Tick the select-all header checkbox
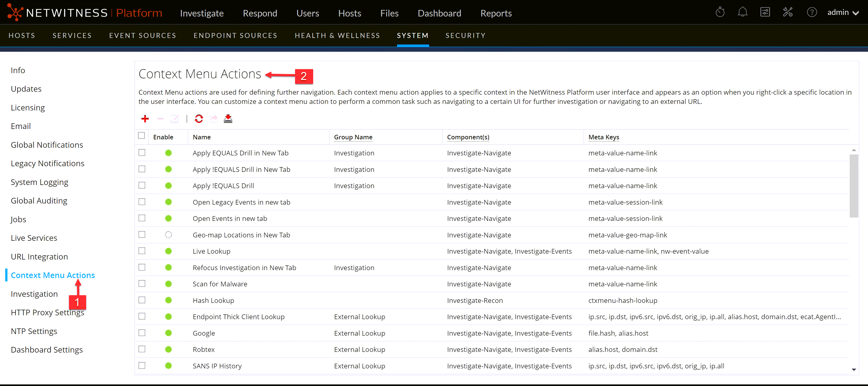 coord(142,135)
